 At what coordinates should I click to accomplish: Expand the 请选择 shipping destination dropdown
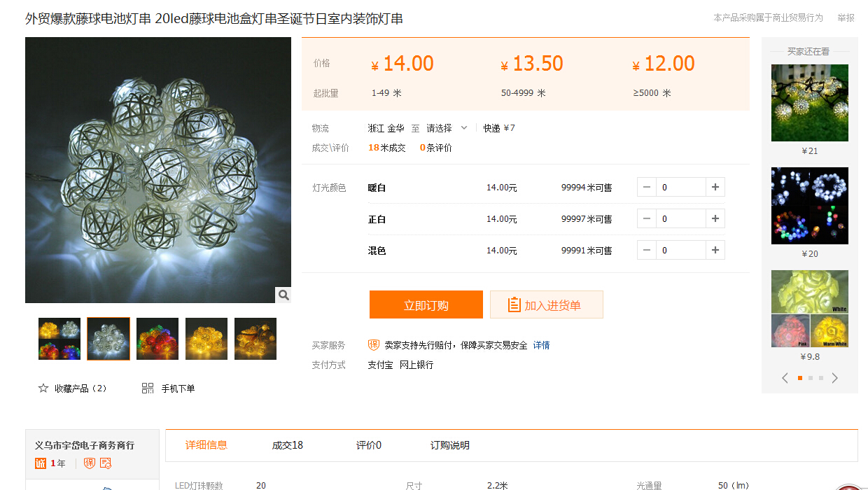[x=447, y=128]
